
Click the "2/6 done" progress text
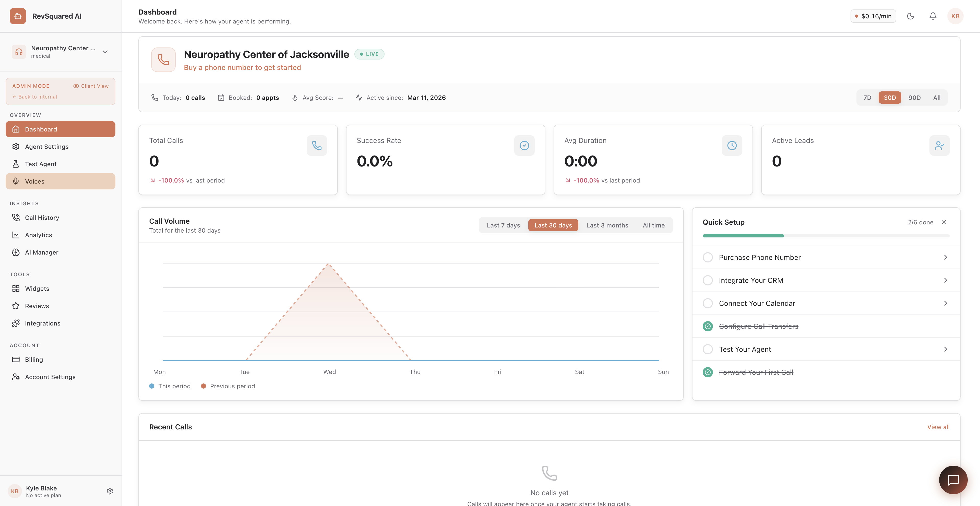point(920,222)
